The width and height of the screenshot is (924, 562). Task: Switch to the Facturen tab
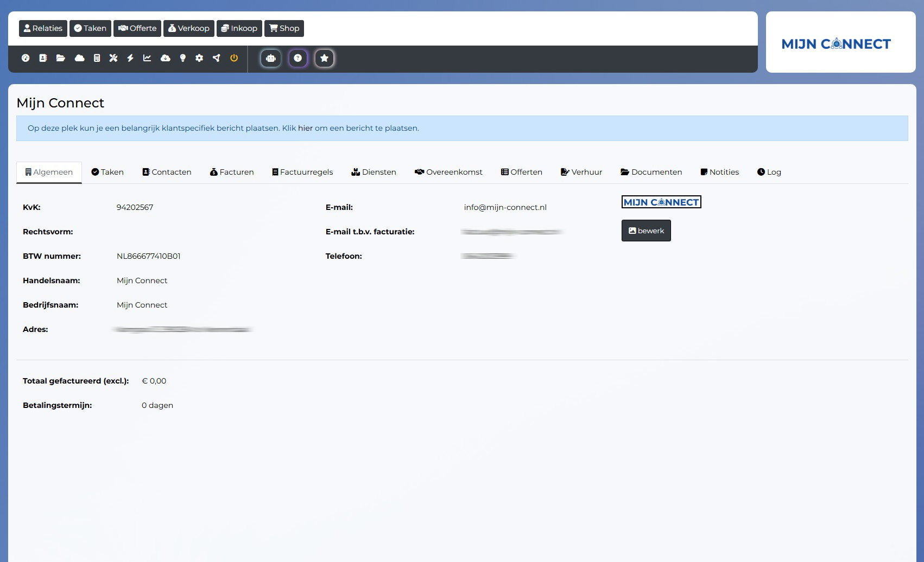coord(232,172)
